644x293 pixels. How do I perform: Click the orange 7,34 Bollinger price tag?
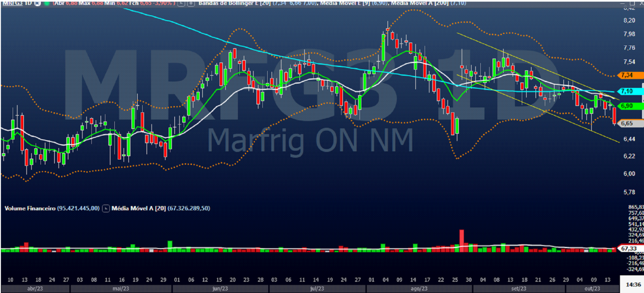click(x=629, y=75)
